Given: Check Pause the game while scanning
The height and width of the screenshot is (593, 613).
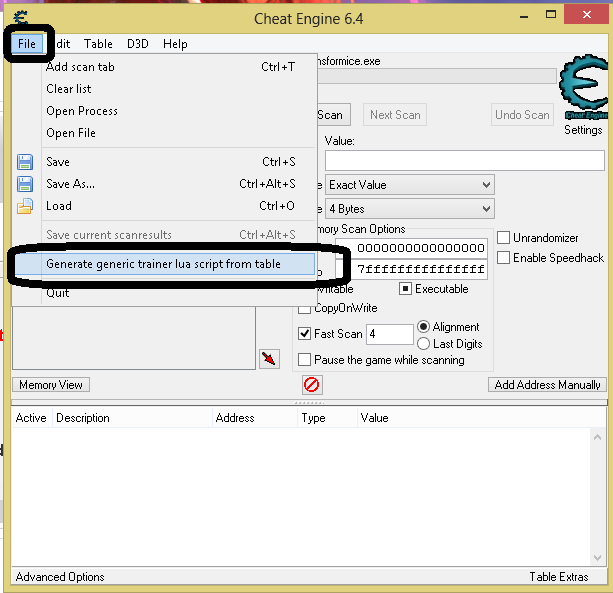Looking at the screenshot, I should click(x=304, y=359).
